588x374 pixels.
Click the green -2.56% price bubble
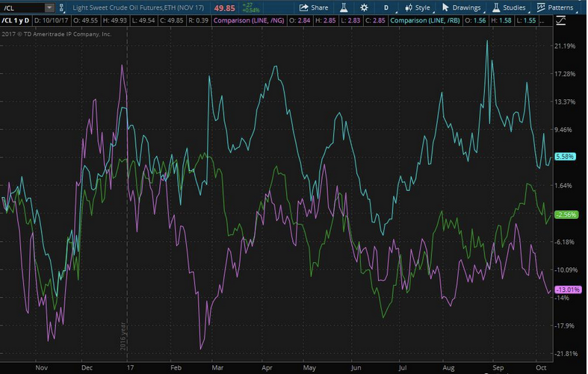point(566,215)
